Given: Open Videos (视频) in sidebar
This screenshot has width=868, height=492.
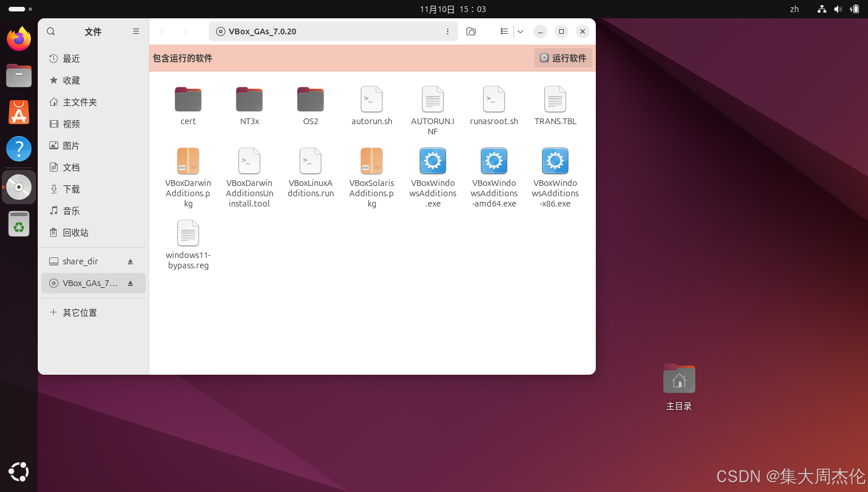Looking at the screenshot, I should 93,124.
